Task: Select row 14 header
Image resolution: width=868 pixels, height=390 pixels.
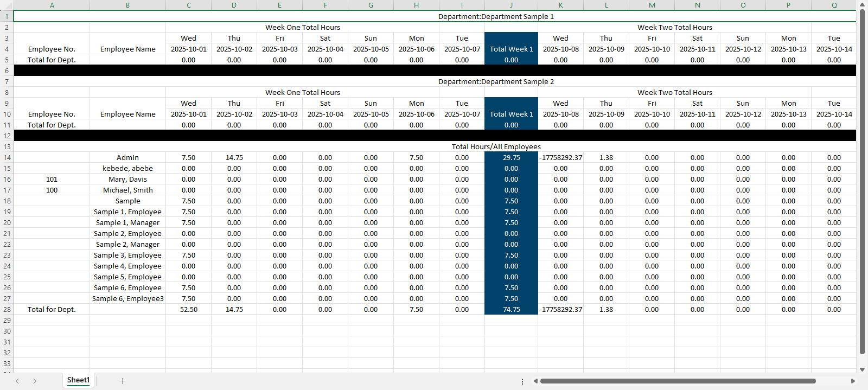Action: [7, 157]
